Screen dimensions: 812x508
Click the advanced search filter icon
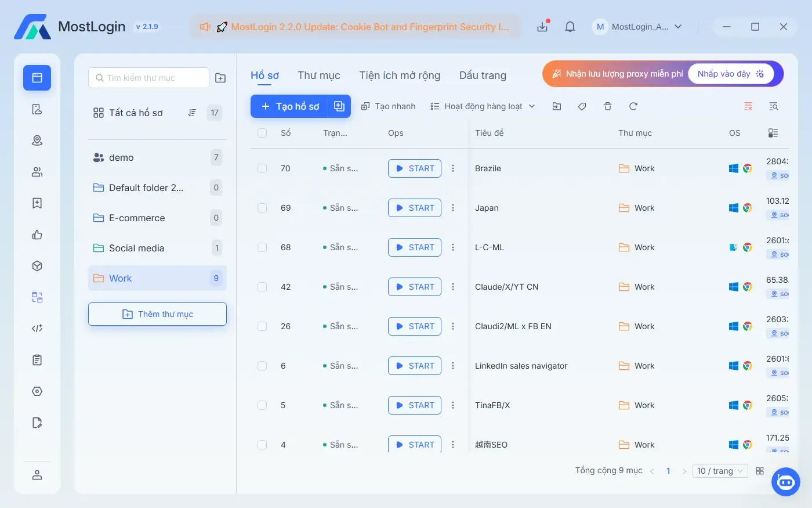point(773,106)
